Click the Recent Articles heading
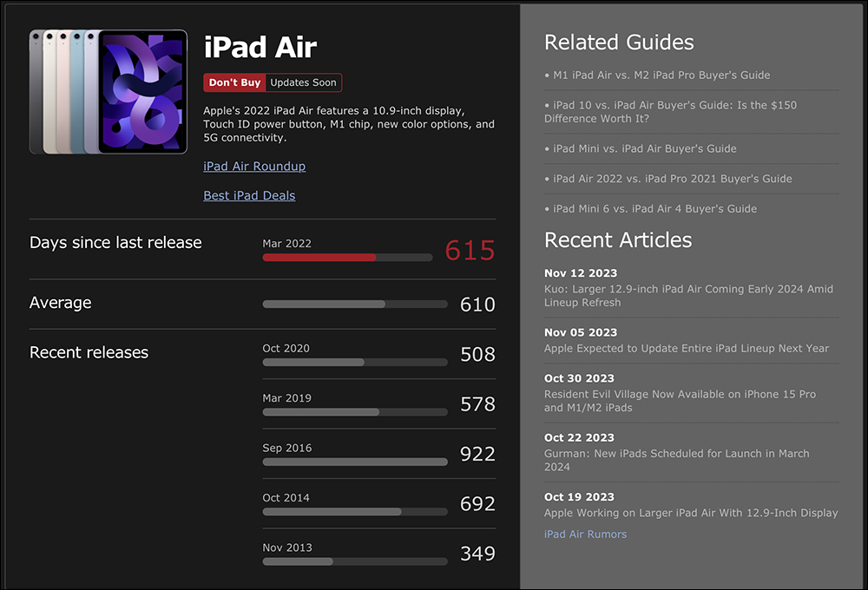This screenshot has width=868, height=590. coord(618,239)
